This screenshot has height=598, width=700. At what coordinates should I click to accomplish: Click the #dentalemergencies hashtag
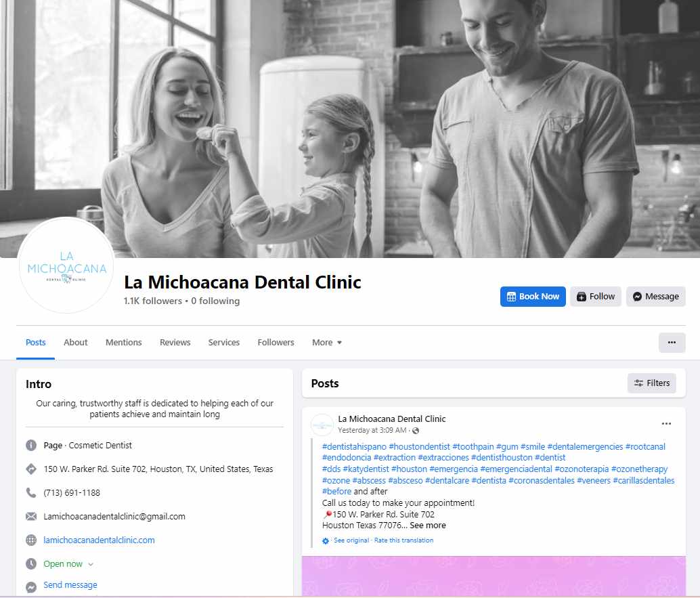(x=585, y=446)
